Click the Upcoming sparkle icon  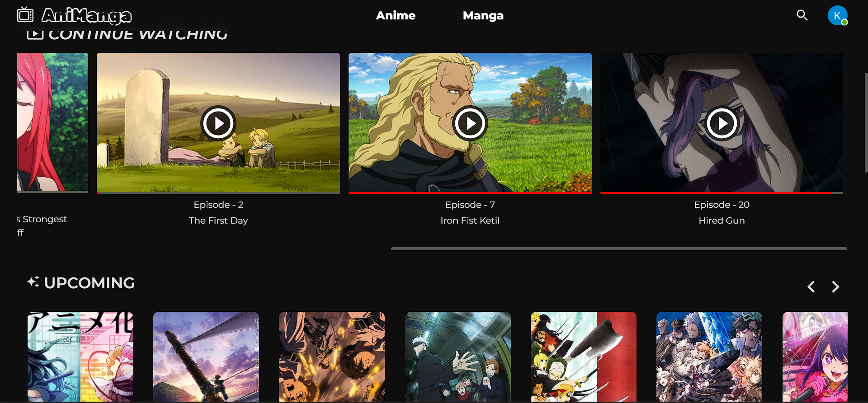33,282
